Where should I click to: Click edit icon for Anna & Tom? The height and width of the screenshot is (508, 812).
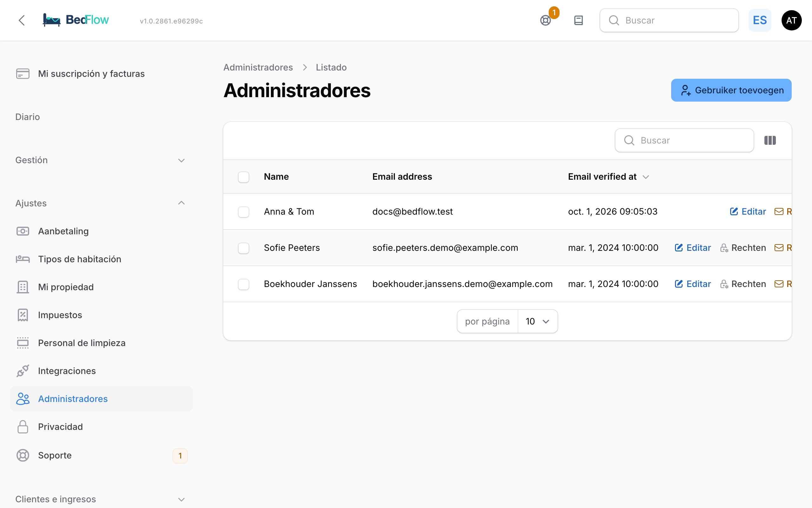coord(734,211)
